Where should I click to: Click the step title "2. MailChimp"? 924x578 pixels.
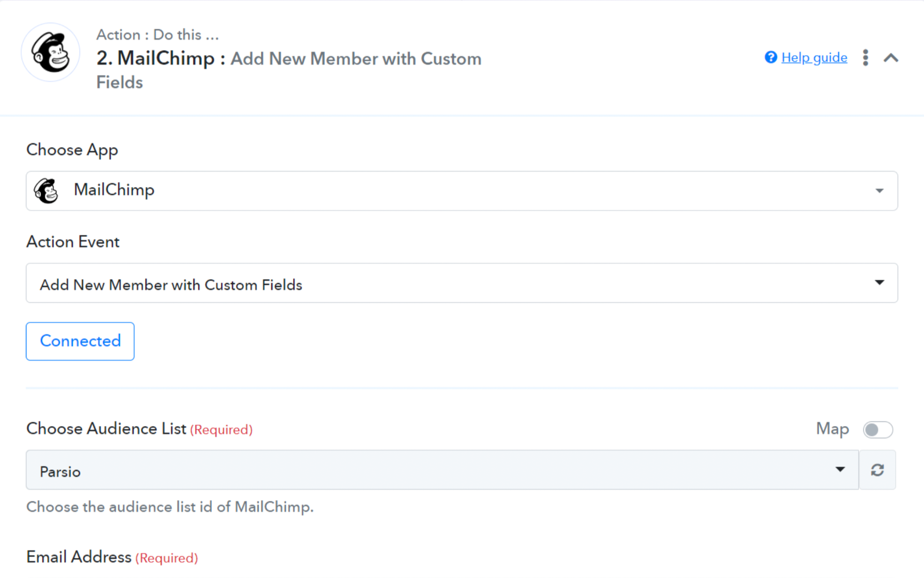[x=155, y=58]
